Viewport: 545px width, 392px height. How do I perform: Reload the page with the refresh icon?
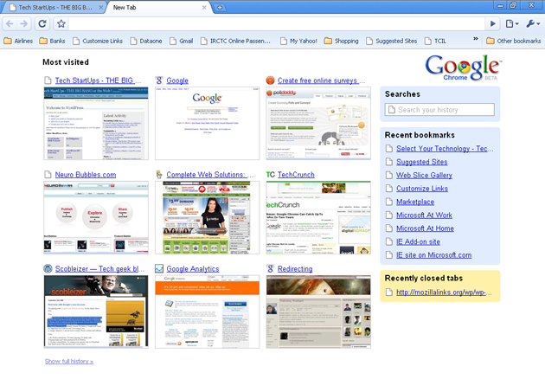pyautogui.click(x=42, y=23)
